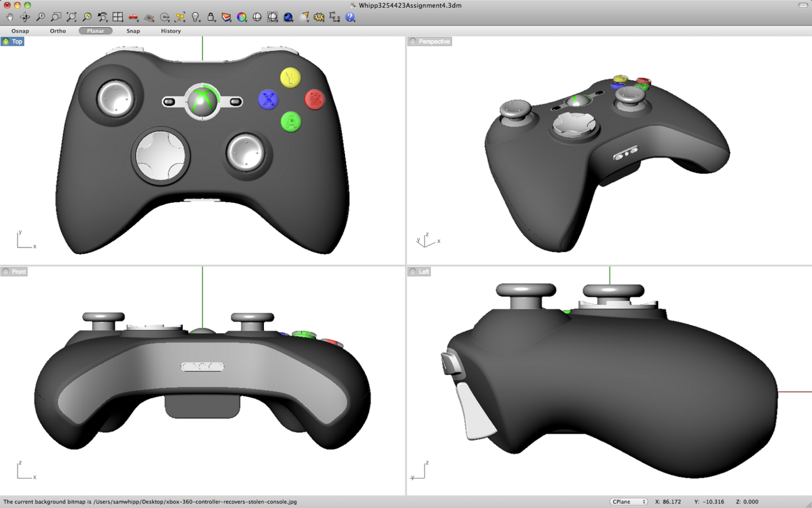Image resolution: width=812 pixels, height=508 pixels.
Task: Select the Render tool blue sphere icon
Action: tap(288, 17)
